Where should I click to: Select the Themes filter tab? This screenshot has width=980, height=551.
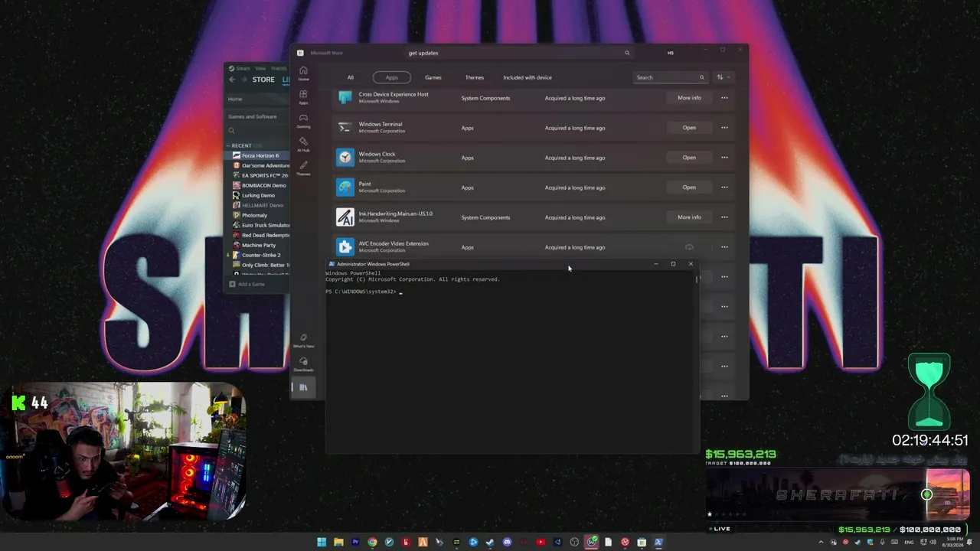475,77
